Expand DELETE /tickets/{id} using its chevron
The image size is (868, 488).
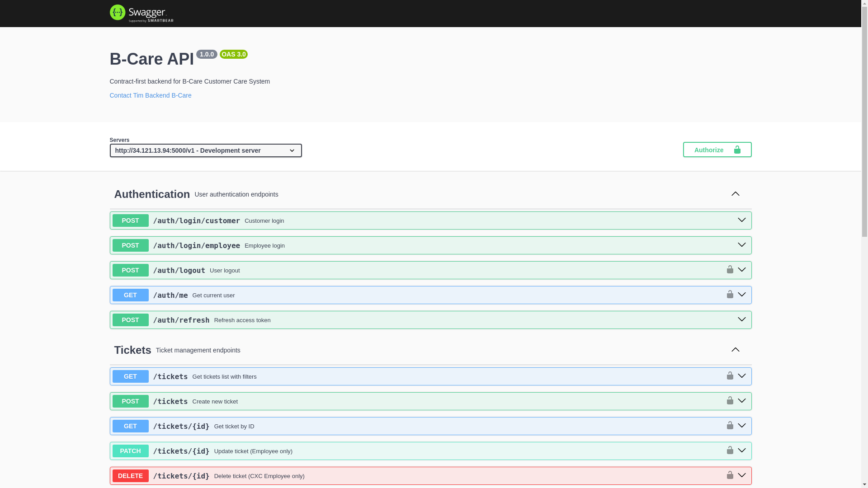(x=742, y=475)
